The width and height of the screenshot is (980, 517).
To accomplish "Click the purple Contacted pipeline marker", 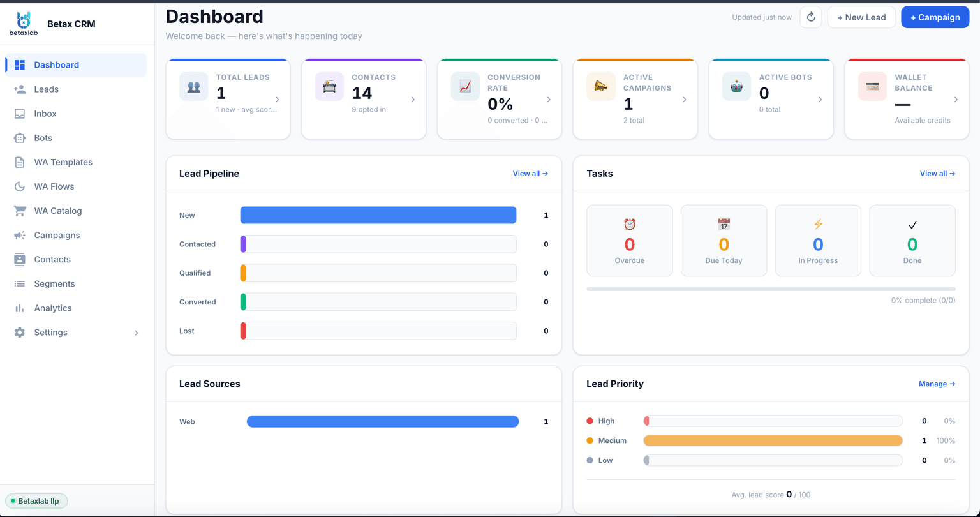I will [243, 244].
